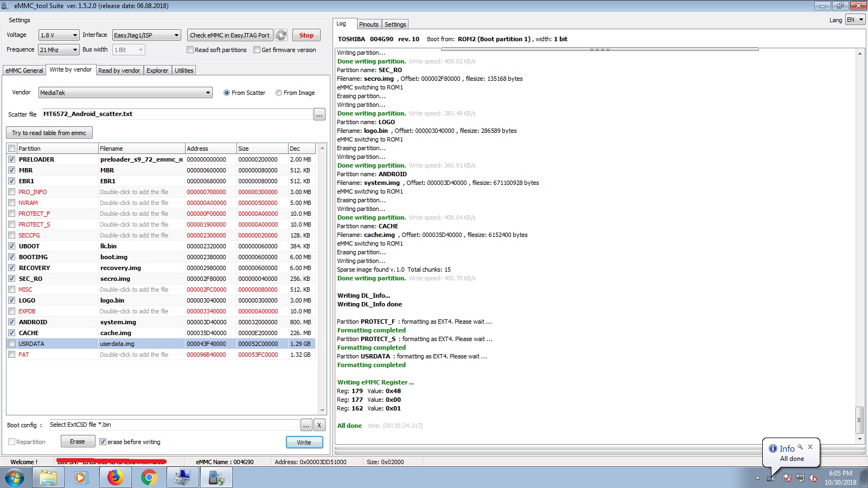The height and width of the screenshot is (488, 868).
Task: Click Check eMMC in EasyJTAG Port button
Action: [230, 35]
